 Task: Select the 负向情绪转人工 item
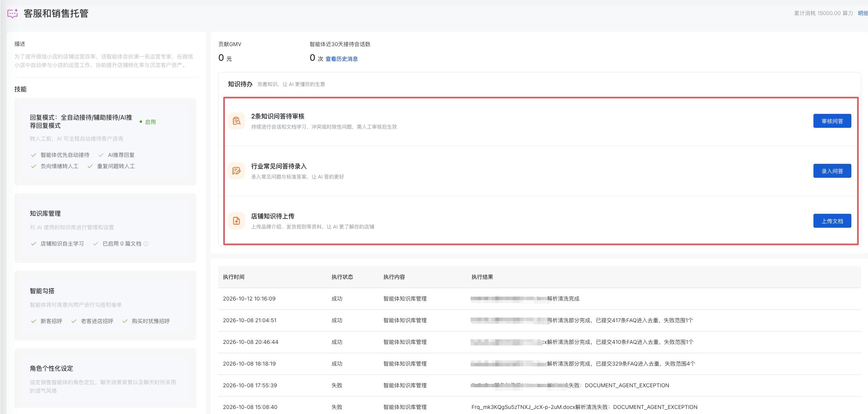coord(60,166)
